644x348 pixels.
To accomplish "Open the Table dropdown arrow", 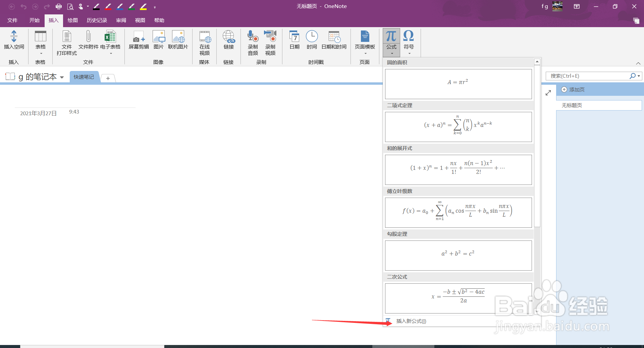I will [x=41, y=54].
